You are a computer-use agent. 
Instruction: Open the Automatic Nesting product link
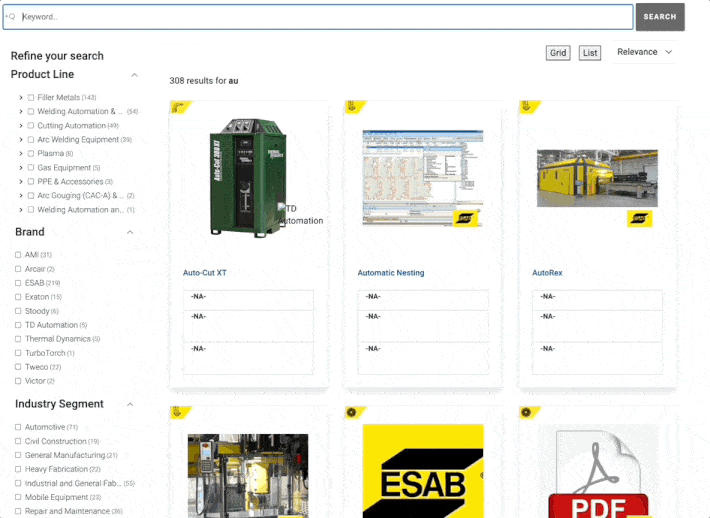click(391, 273)
